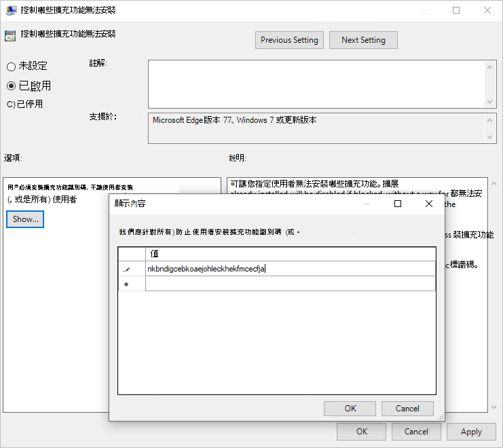
Task: Close the main policy window
Action: coord(487,10)
